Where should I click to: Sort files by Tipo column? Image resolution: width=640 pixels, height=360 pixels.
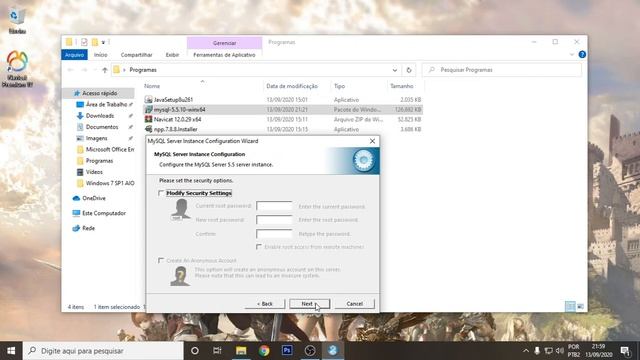pyautogui.click(x=340, y=86)
